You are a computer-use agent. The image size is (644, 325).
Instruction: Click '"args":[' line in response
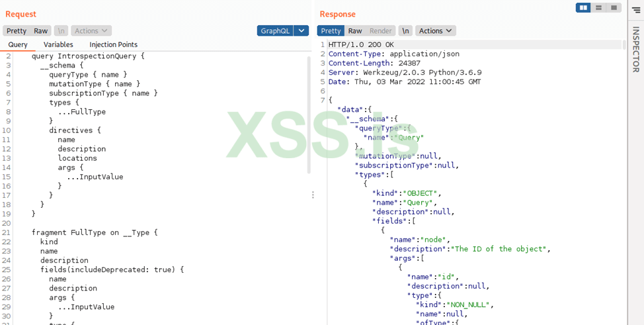tap(407, 258)
